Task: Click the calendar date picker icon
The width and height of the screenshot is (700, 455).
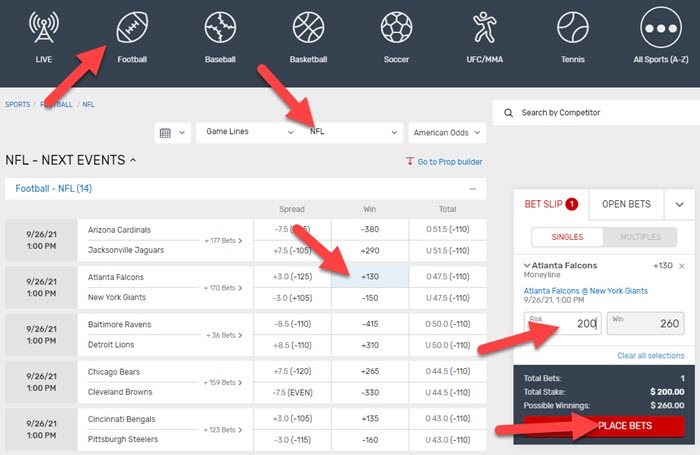Action: tap(171, 132)
